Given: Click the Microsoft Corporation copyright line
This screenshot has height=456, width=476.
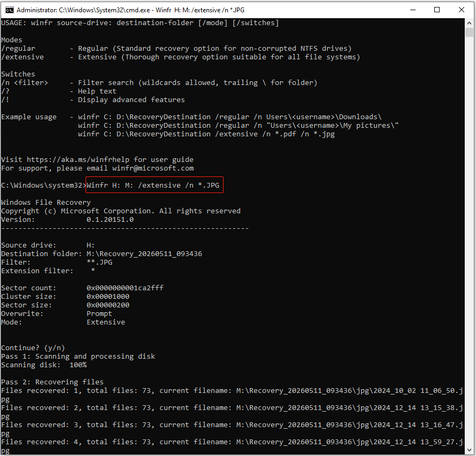Looking at the screenshot, I should [121, 211].
